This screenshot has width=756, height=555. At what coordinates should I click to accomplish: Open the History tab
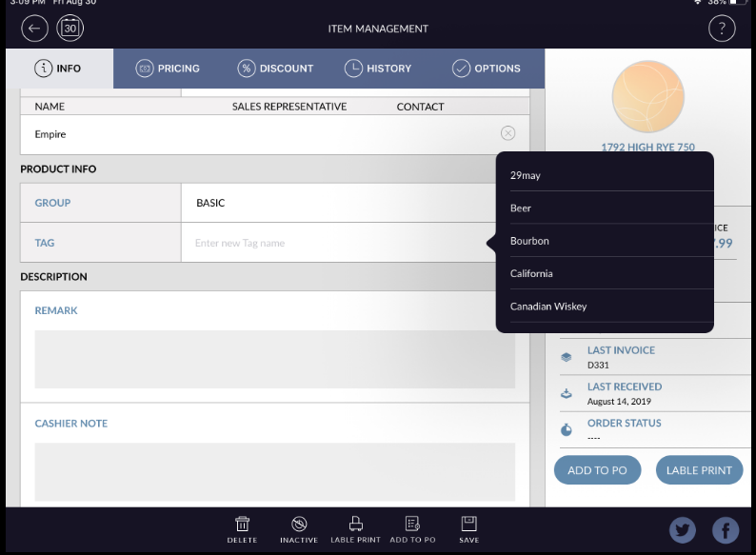click(378, 69)
